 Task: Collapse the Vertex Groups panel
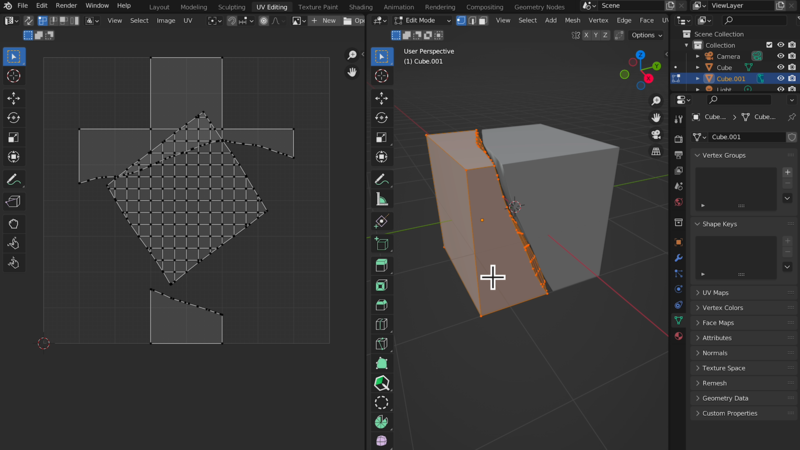(743, 155)
